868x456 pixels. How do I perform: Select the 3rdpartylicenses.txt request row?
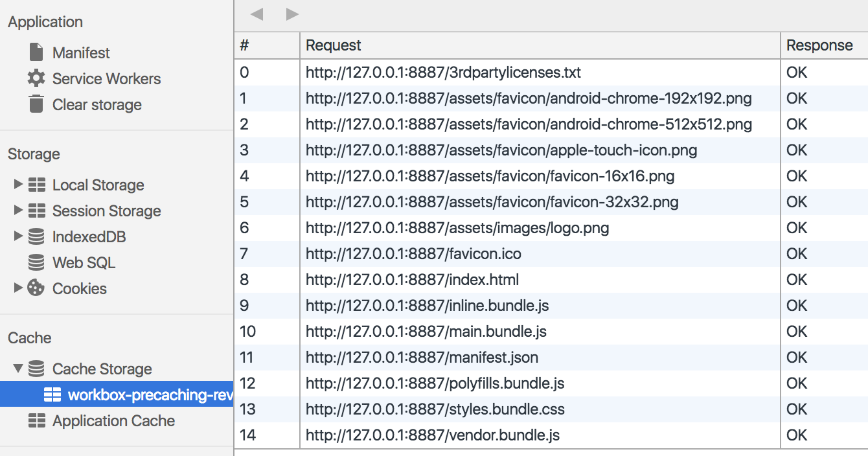coord(453,72)
